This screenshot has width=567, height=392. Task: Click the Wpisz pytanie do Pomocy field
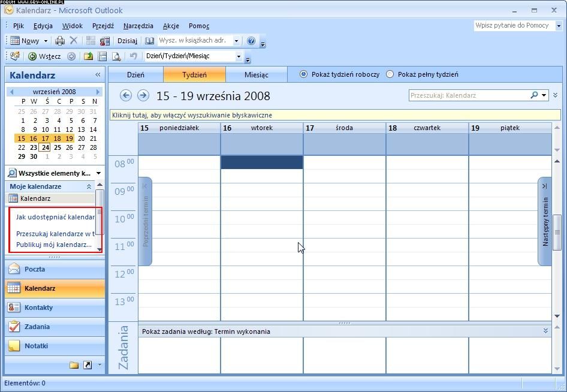coord(515,26)
